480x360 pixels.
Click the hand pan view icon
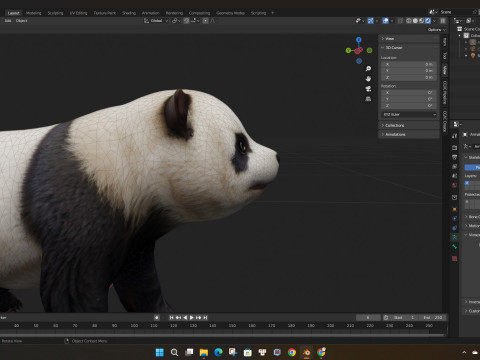[368, 79]
